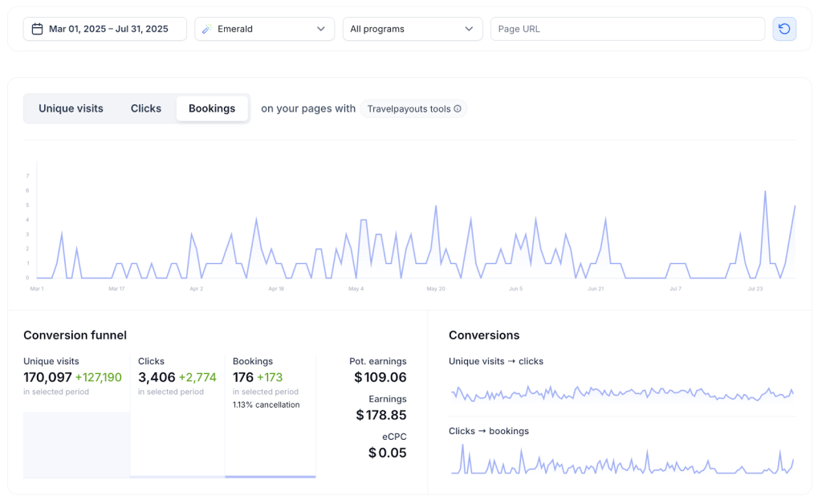The width and height of the screenshot is (822, 504).
Task: Click the refresh icon button
Action: coord(784,29)
